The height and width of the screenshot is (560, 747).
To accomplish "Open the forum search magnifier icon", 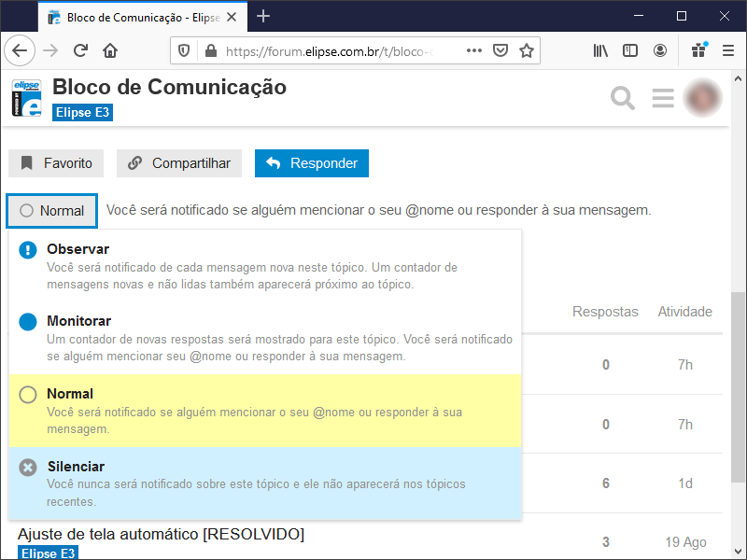I will [622, 97].
